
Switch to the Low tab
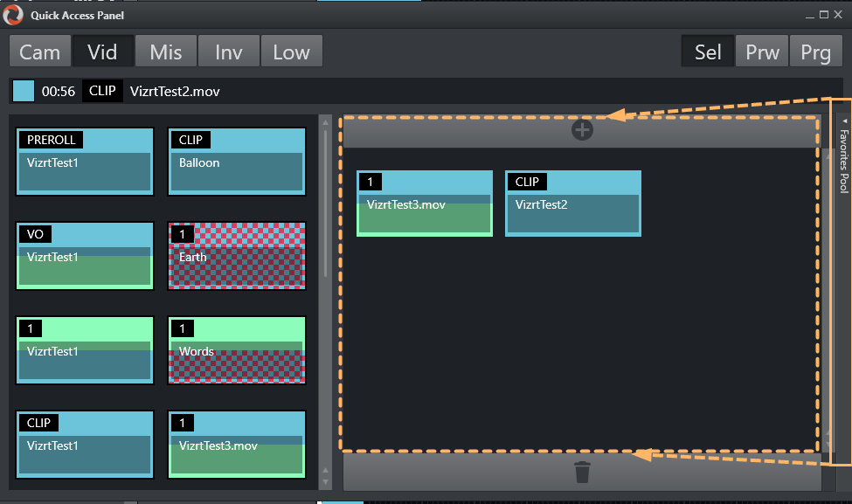click(x=291, y=52)
